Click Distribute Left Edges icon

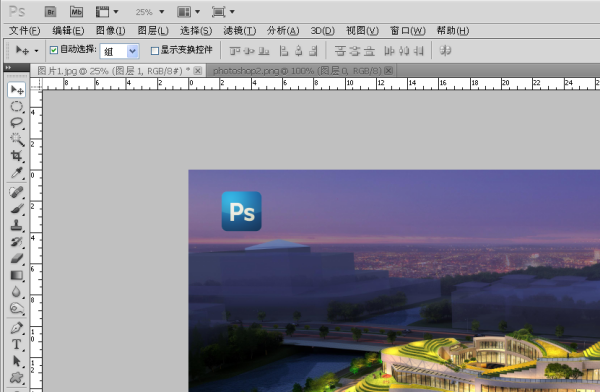tap(389, 51)
